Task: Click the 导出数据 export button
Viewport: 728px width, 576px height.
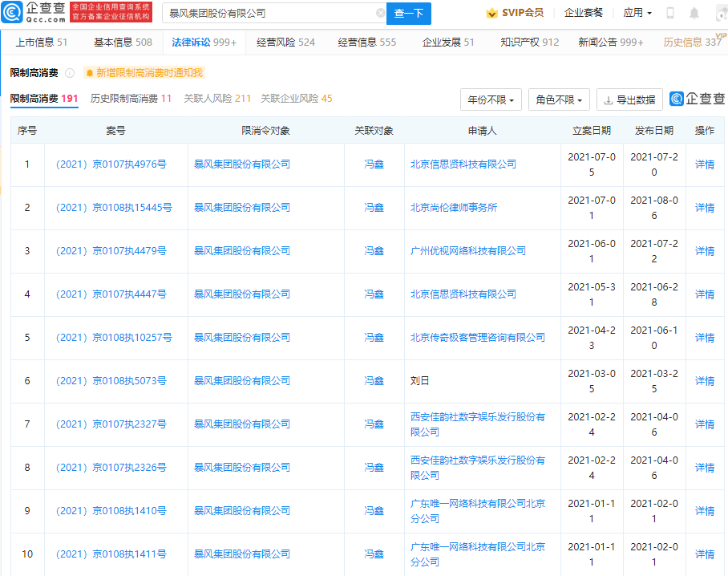Action: (629, 100)
